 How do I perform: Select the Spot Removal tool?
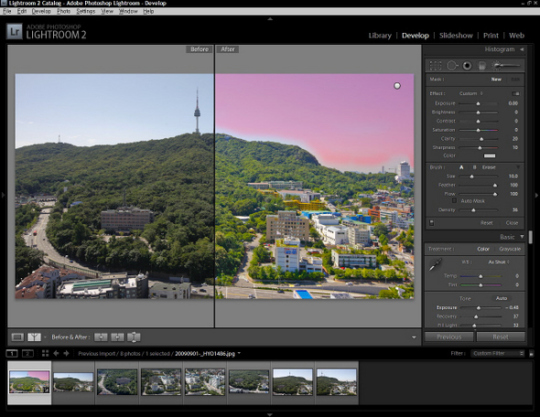click(x=452, y=65)
